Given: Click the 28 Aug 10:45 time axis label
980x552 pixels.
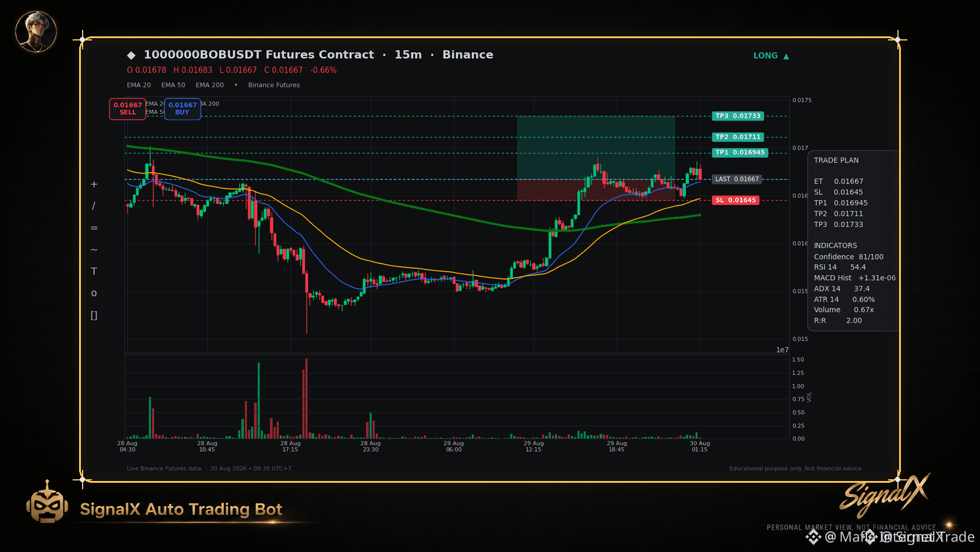Looking at the screenshot, I should [x=207, y=446].
